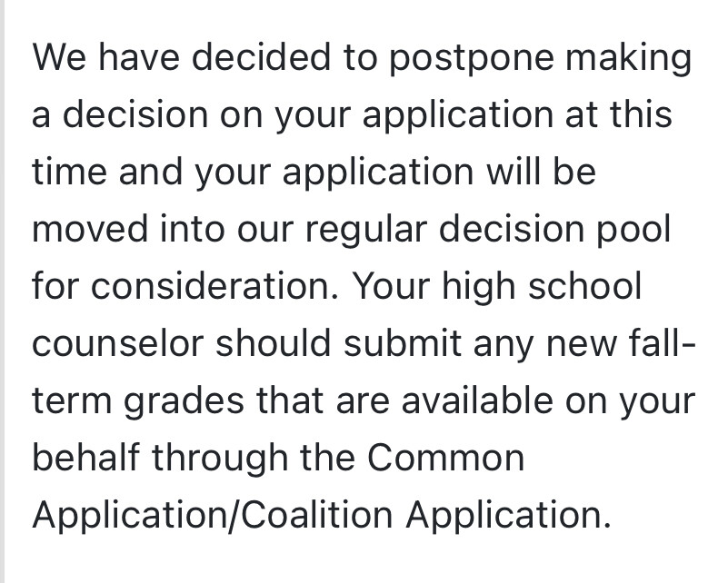Screen dimensions: 728x583
Task: Click the word 'postpone' in first line
Action: click(x=472, y=58)
